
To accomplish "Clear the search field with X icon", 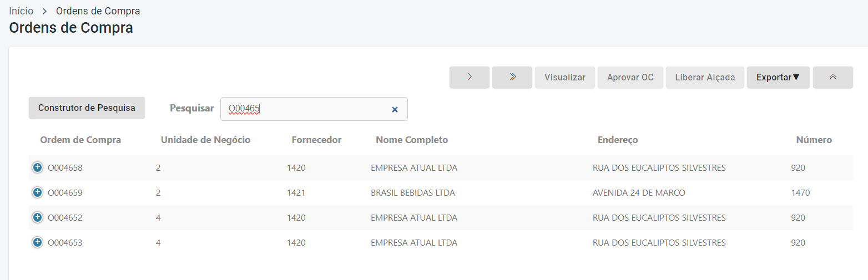I will point(395,109).
